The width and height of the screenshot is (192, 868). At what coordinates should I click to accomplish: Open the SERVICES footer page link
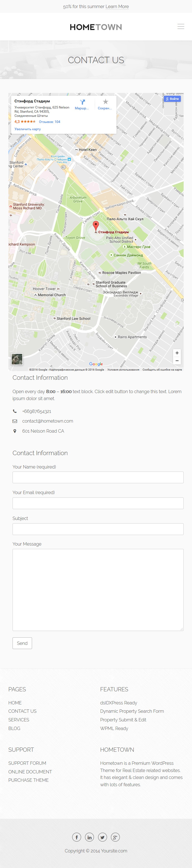click(x=19, y=719)
